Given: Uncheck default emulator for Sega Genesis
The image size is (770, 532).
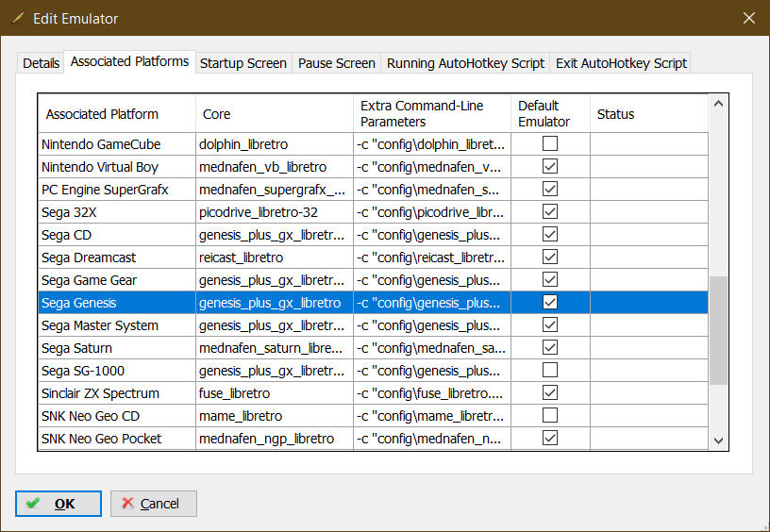Looking at the screenshot, I should click(x=550, y=302).
